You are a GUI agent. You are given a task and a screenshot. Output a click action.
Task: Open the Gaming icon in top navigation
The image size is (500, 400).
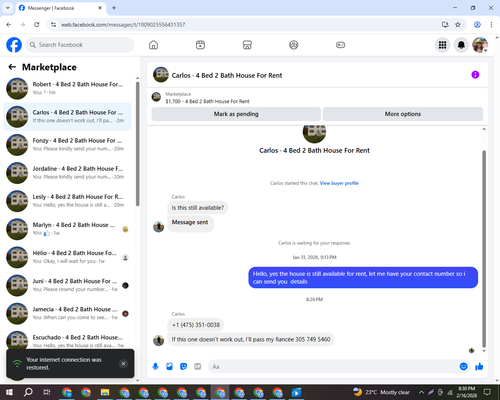[x=340, y=45]
